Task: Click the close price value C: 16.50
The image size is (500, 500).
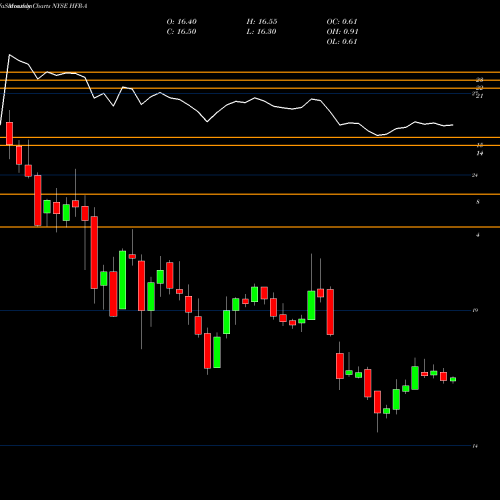Action: 181,32
